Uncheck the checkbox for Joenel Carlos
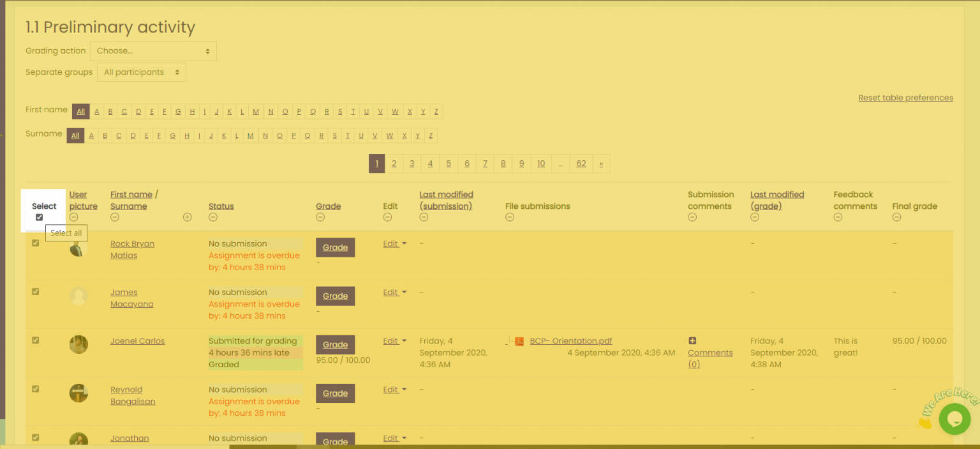Image resolution: width=980 pixels, height=449 pixels. pyautogui.click(x=36, y=340)
